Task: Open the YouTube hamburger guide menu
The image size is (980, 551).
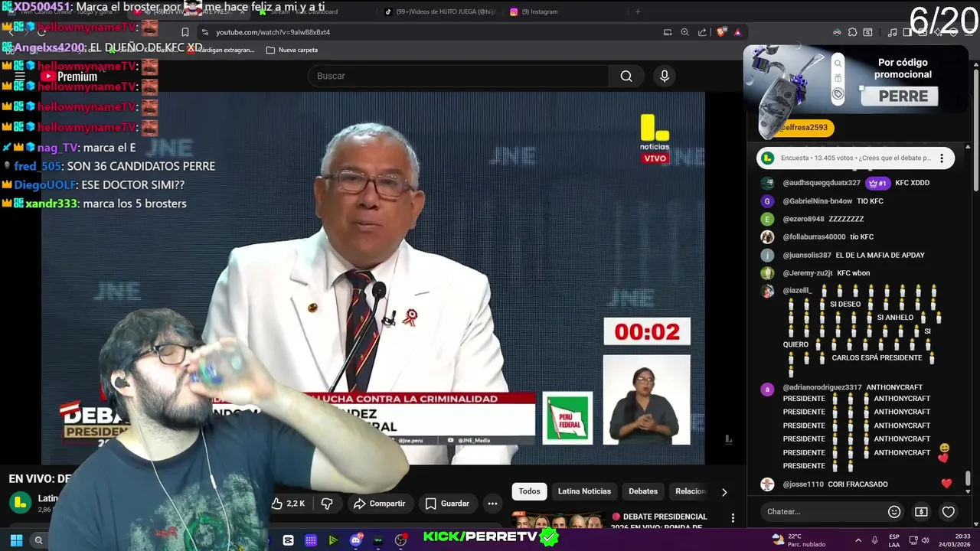Action: (x=20, y=77)
